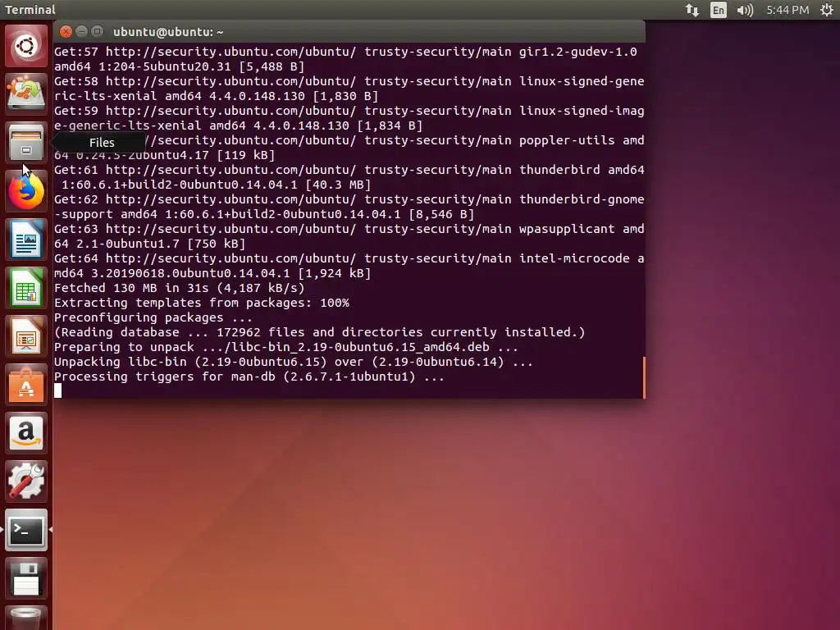The width and height of the screenshot is (840, 630).
Task: Launch the Firefox web browser
Action: (26, 190)
